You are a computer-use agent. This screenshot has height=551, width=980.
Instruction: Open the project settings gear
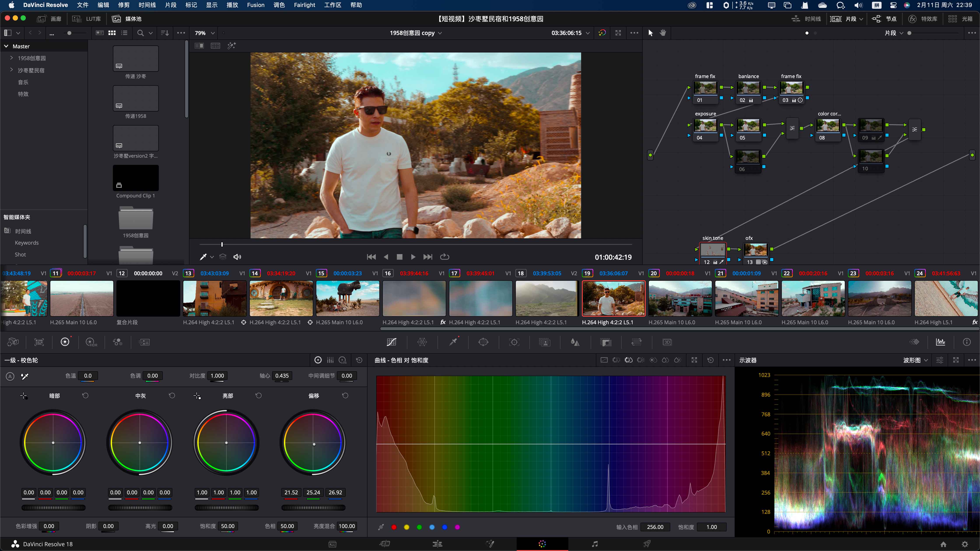[965, 544]
